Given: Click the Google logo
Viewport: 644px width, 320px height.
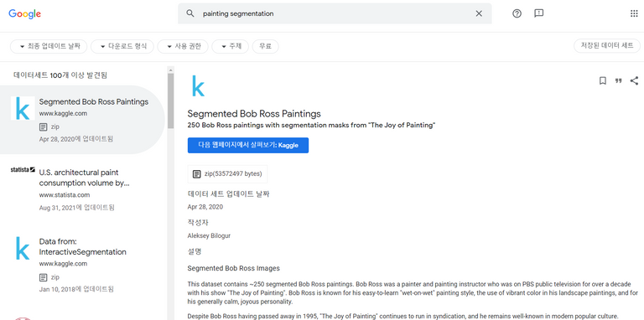Looking at the screenshot, I should tap(24, 13).
